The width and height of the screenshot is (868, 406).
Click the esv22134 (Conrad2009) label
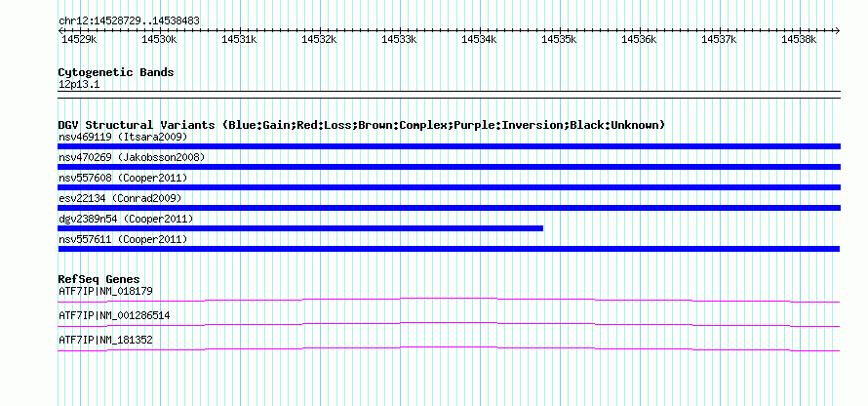(120, 198)
